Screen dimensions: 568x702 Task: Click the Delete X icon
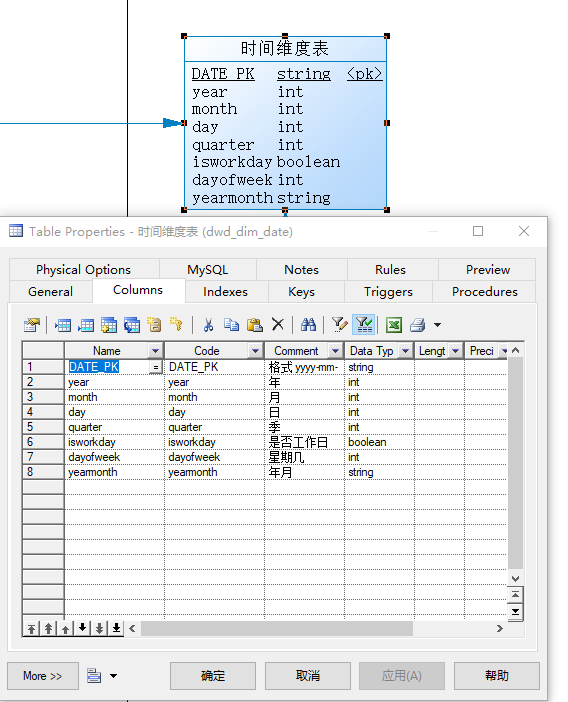click(x=278, y=324)
